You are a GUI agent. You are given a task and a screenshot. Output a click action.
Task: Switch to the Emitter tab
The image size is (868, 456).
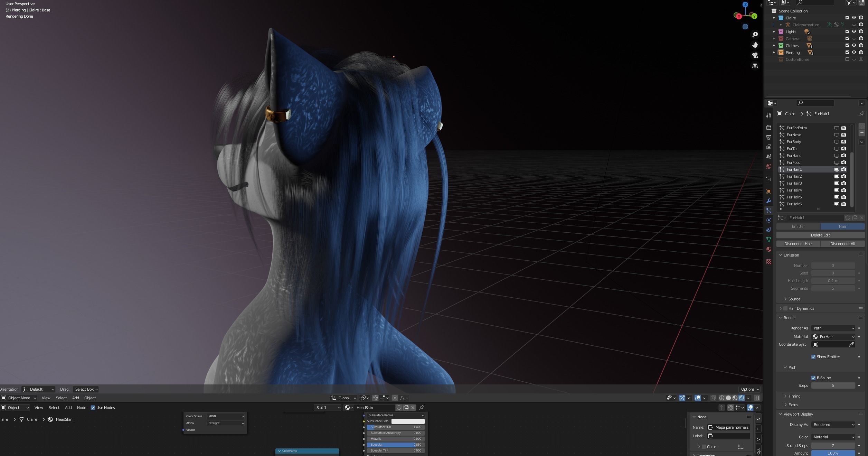coord(798,226)
